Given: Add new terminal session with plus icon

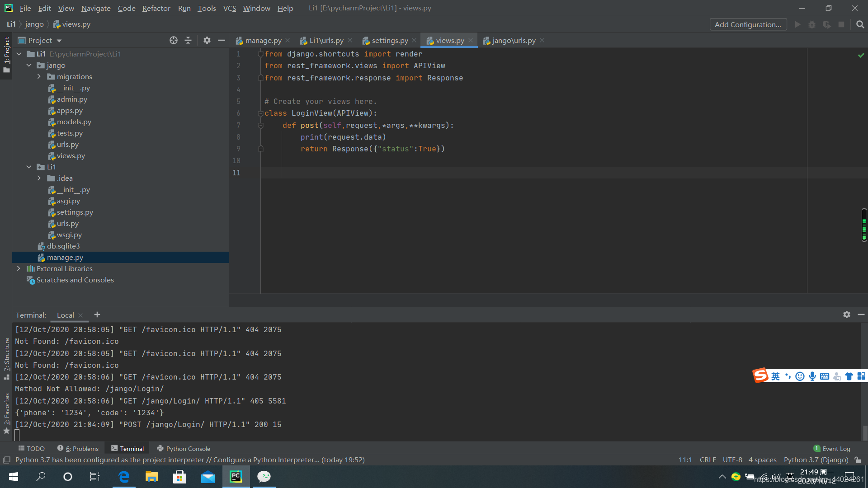Looking at the screenshot, I should tap(97, 314).
